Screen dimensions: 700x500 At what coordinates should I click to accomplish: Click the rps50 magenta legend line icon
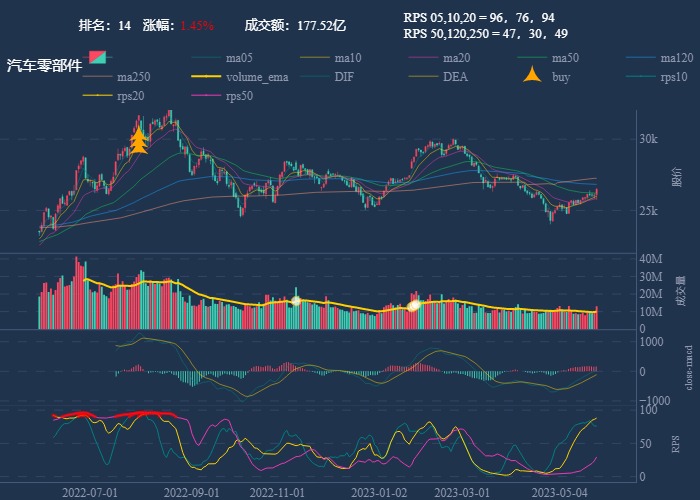point(206,96)
